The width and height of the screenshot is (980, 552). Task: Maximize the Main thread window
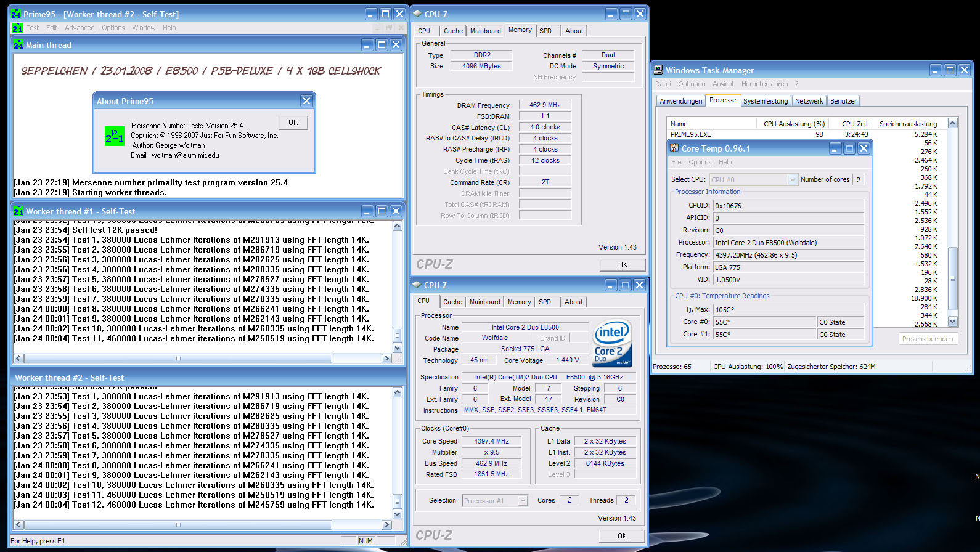coord(382,45)
